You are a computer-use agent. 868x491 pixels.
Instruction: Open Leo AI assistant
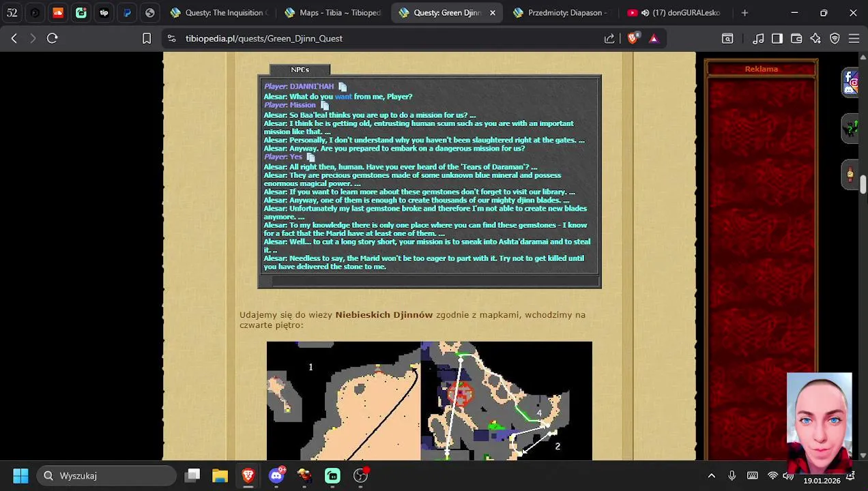click(x=815, y=39)
